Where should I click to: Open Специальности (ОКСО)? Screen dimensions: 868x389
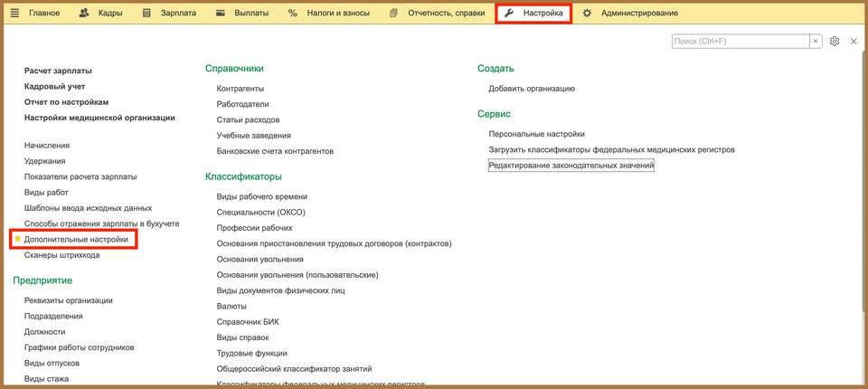pos(261,213)
